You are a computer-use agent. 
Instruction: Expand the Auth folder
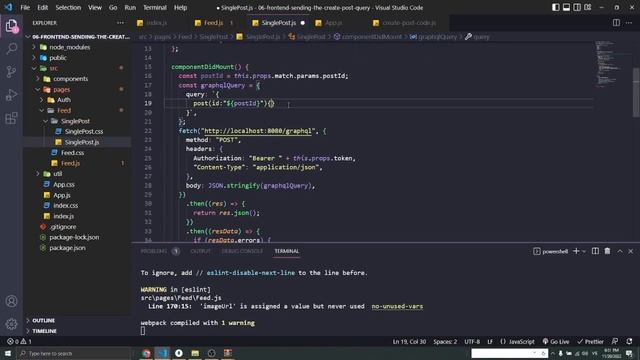pyautogui.click(x=64, y=100)
